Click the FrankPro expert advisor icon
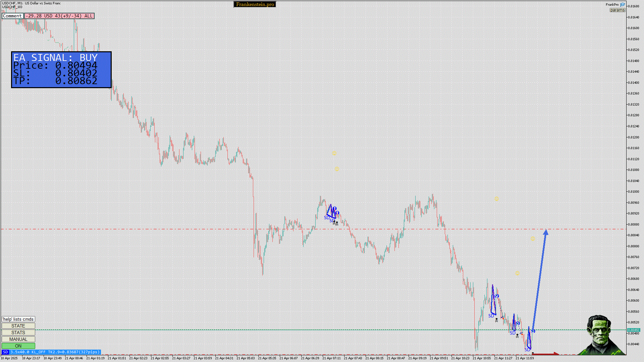 (623, 5)
